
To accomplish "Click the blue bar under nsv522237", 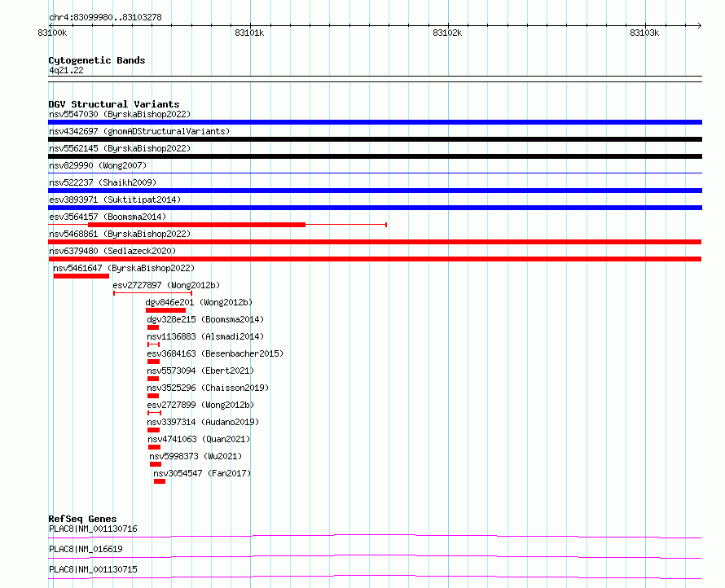I will point(375,191).
